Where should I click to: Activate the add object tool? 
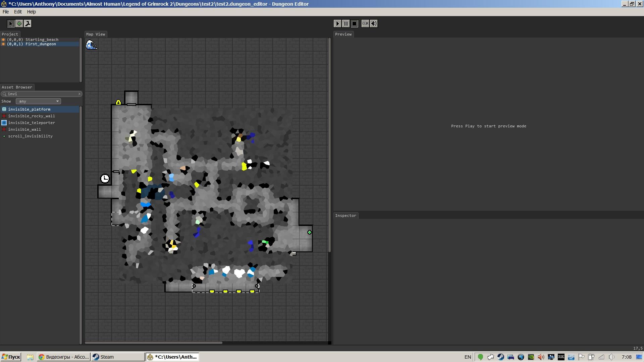tap(19, 23)
